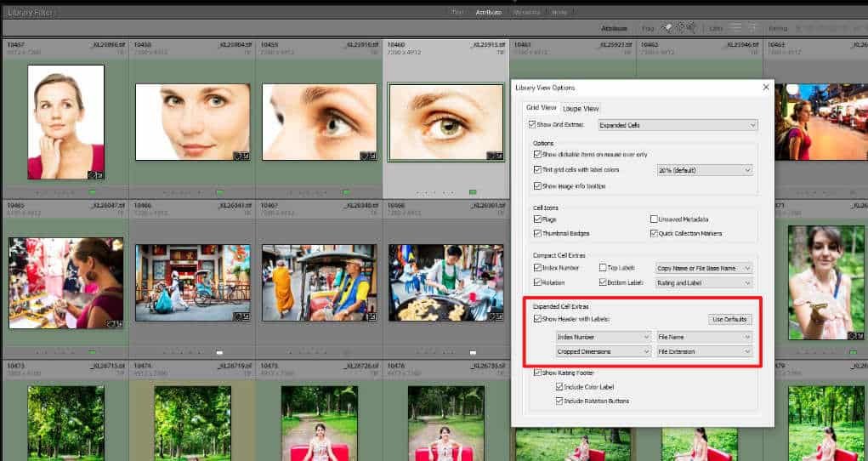Select temple street thumbnail 10466

pos(193,282)
